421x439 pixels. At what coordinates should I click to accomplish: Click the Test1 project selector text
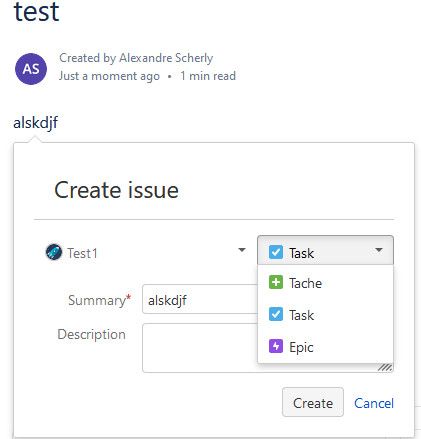point(82,253)
